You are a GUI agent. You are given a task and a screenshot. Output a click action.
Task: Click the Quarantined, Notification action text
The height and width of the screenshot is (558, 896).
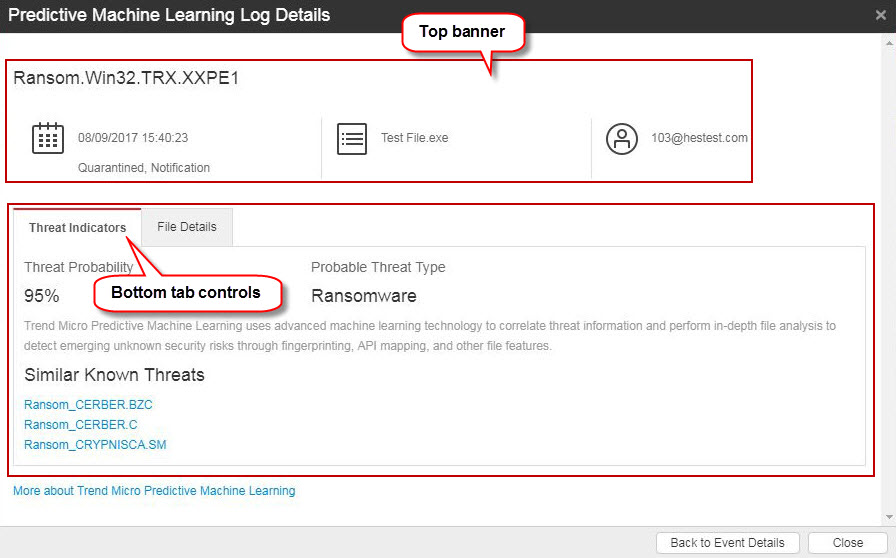coord(144,168)
